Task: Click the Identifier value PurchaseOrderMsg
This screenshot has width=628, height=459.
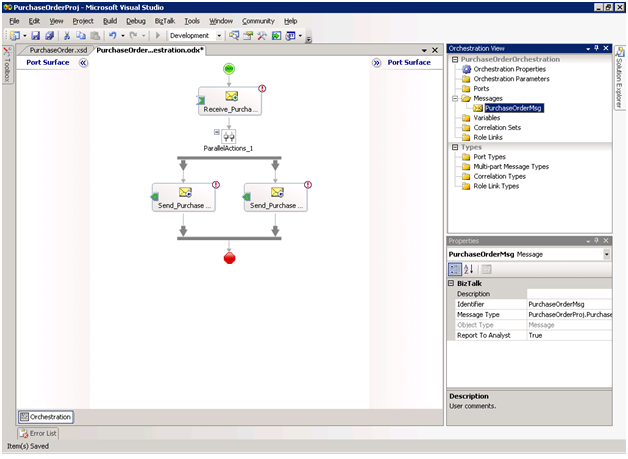Action: (x=556, y=304)
